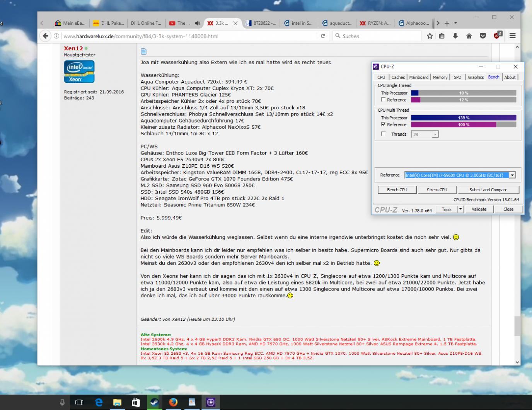Open the uBlock Origin extension icon
Viewport: 532px width, 410px height.
pos(498,35)
